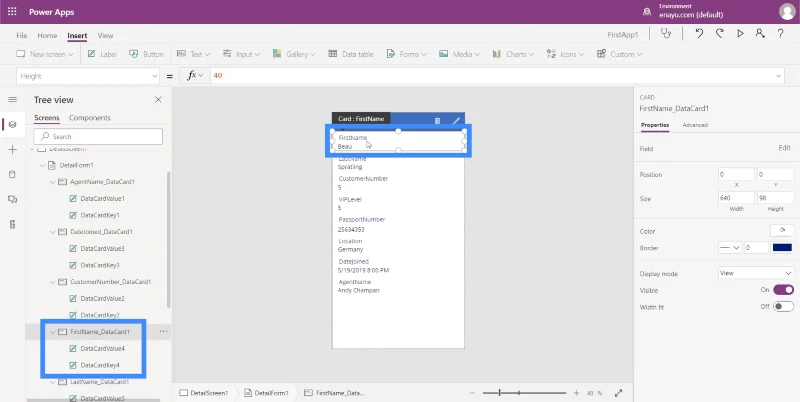Image resolution: width=800 pixels, height=402 pixels.
Task: Open the View ribbon tab
Action: (x=105, y=35)
